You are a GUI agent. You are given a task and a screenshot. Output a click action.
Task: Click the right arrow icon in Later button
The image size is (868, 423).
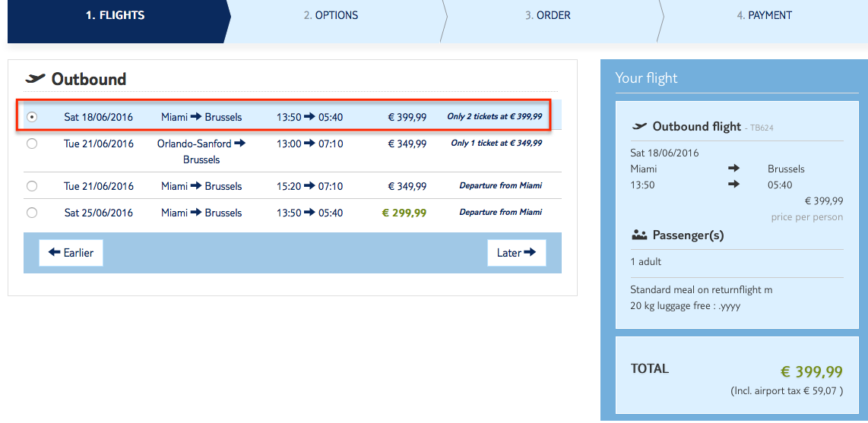coord(530,252)
